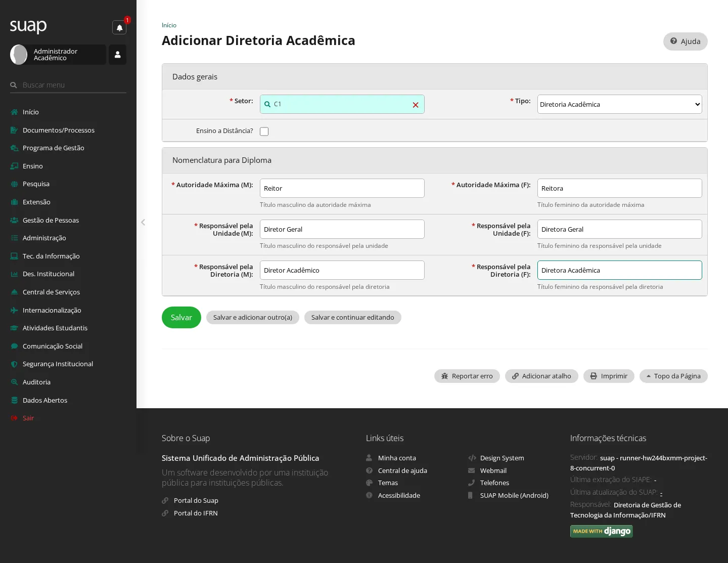Open the Design System footer link

[x=502, y=458]
